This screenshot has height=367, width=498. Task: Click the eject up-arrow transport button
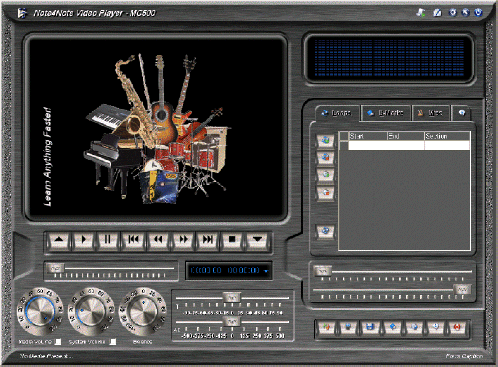[x=59, y=239]
